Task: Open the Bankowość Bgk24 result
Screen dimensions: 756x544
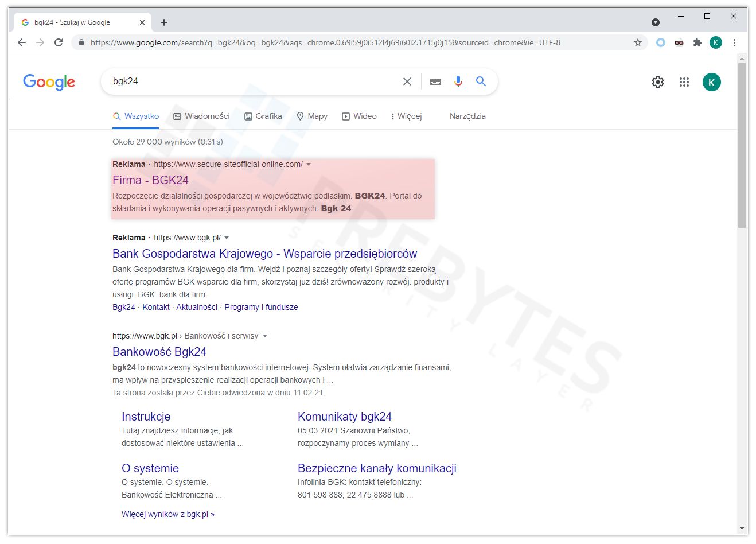Action: [x=159, y=352]
